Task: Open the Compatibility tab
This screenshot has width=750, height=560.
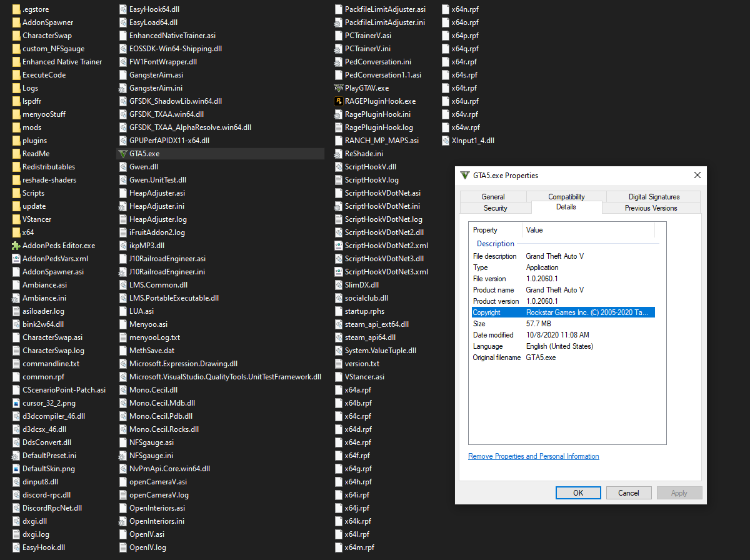Action: [x=566, y=196]
